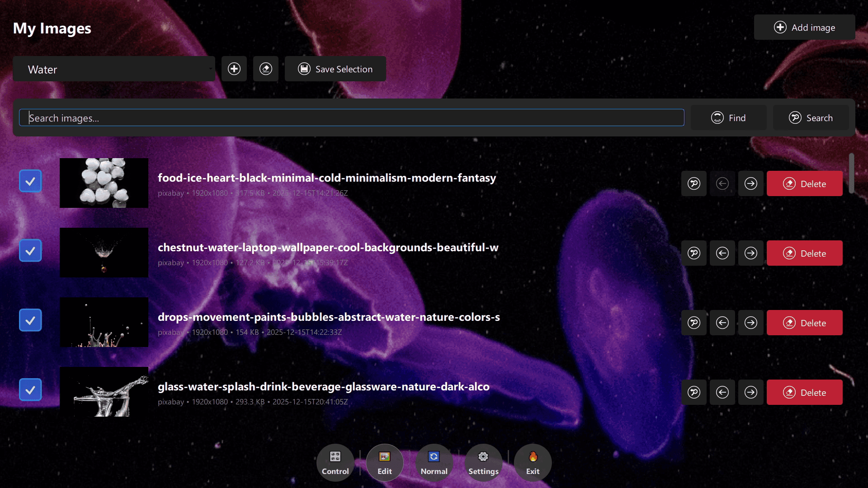Click search-similar icon in chestnut-water row
The image size is (868, 488).
point(694,253)
